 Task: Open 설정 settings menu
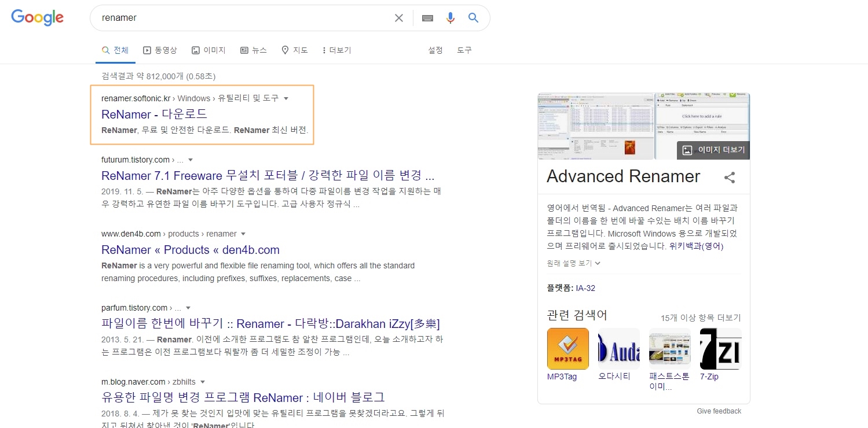point(435,50)
